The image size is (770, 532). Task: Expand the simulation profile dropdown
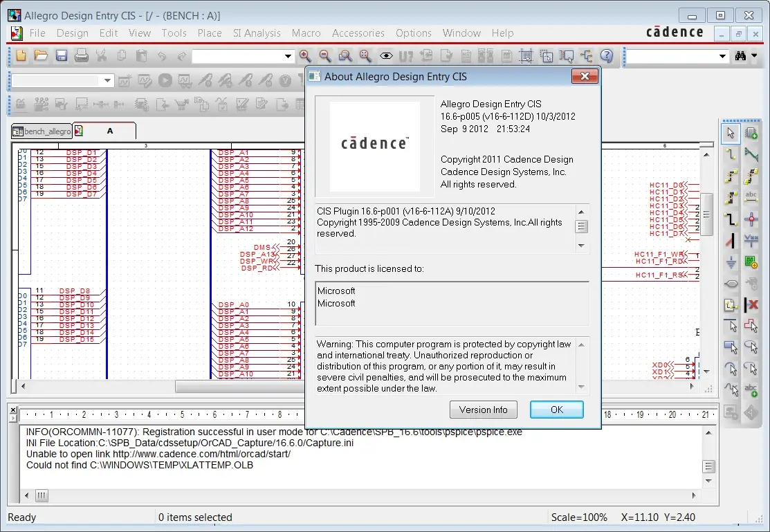107,80
